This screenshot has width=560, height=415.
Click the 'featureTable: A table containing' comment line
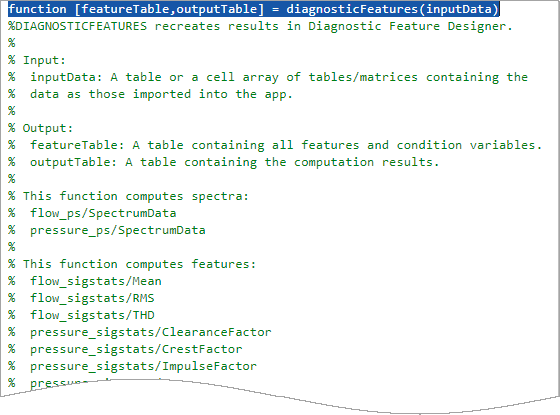coord(275,145)
